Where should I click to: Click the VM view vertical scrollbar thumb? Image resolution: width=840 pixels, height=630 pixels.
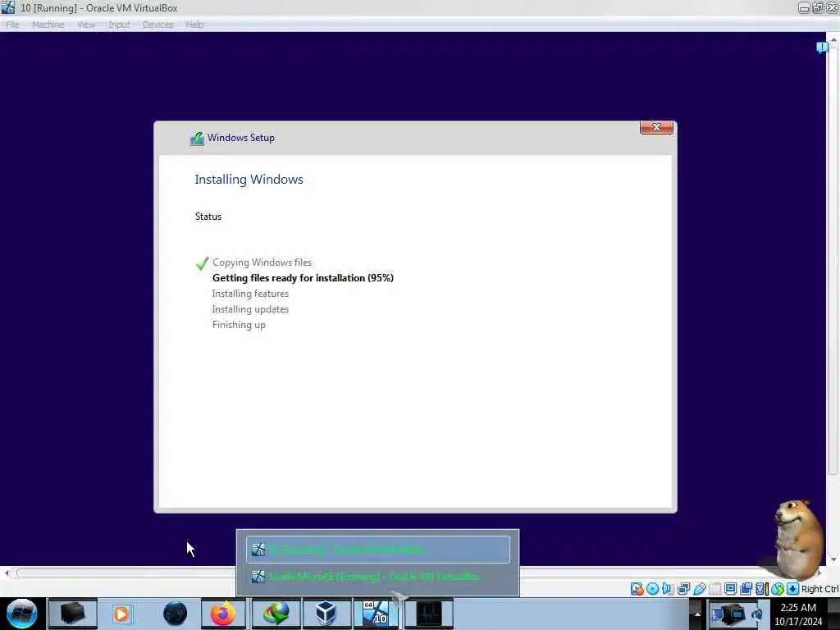click(x=833, y=260)
